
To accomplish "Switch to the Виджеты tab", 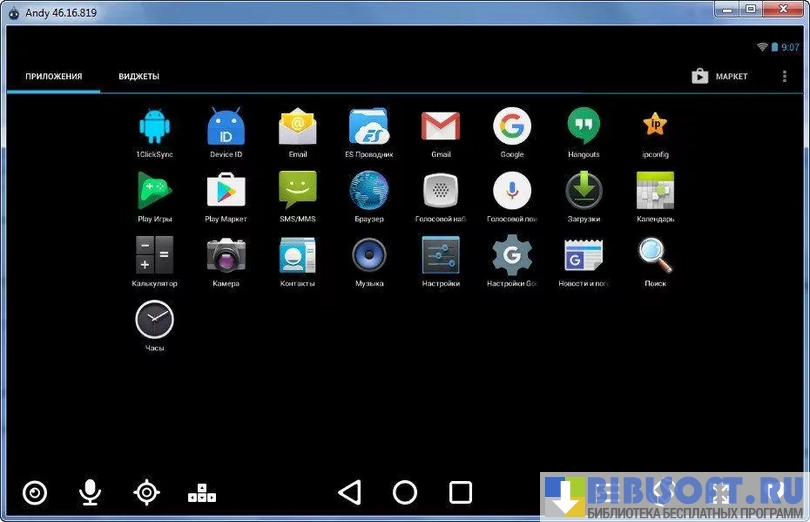I will pyautogui.click(x=139, y=77).
